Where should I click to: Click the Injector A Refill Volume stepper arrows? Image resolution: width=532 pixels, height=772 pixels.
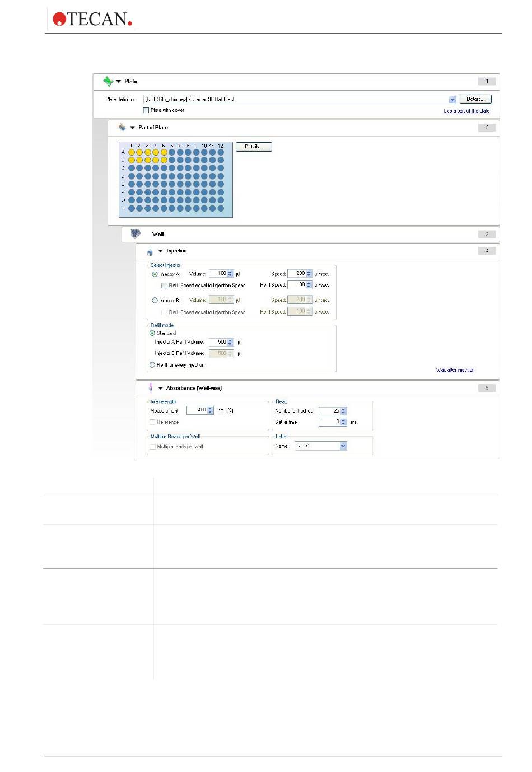coord(230,342)
